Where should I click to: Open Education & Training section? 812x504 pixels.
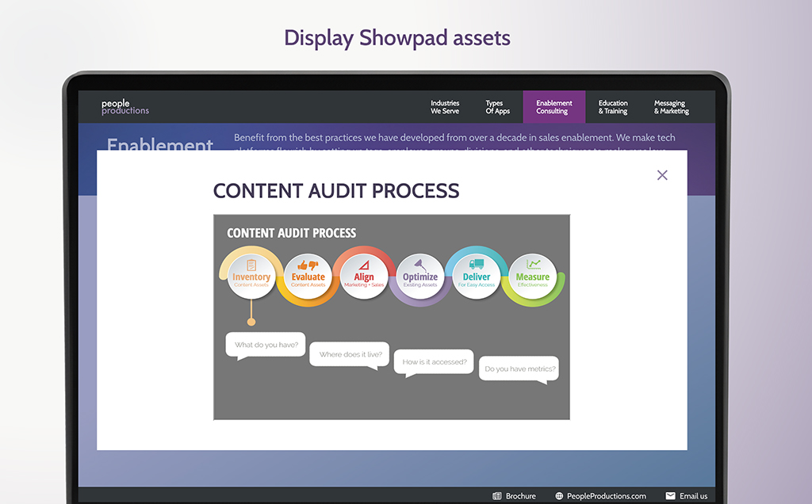tap(613, 107)
